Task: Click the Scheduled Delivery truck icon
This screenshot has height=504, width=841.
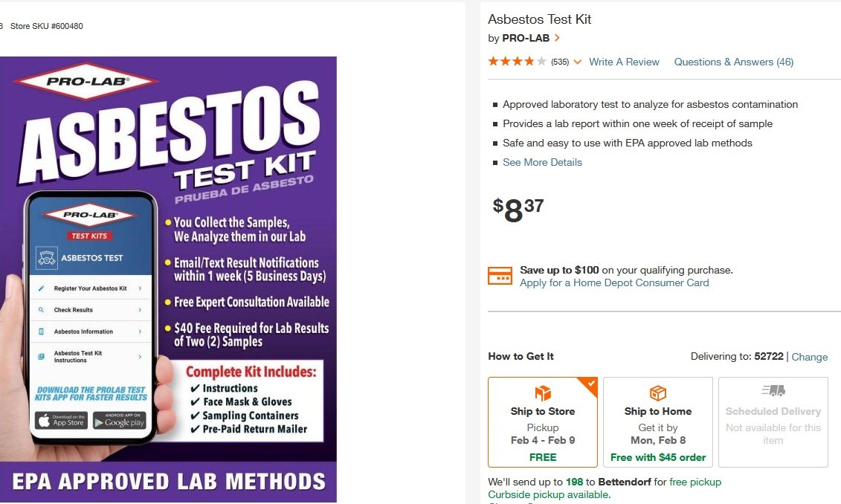Action: point(773,390)
